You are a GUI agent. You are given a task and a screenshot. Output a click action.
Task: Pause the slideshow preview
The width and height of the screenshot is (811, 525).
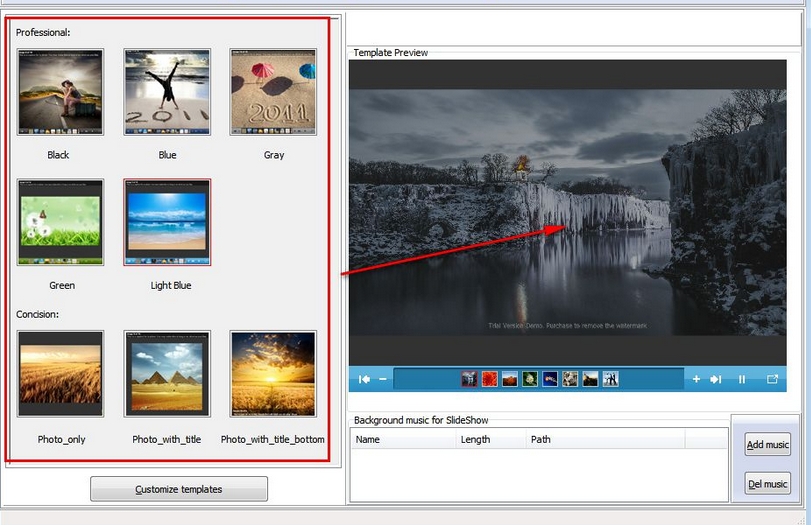pos(742,379)
